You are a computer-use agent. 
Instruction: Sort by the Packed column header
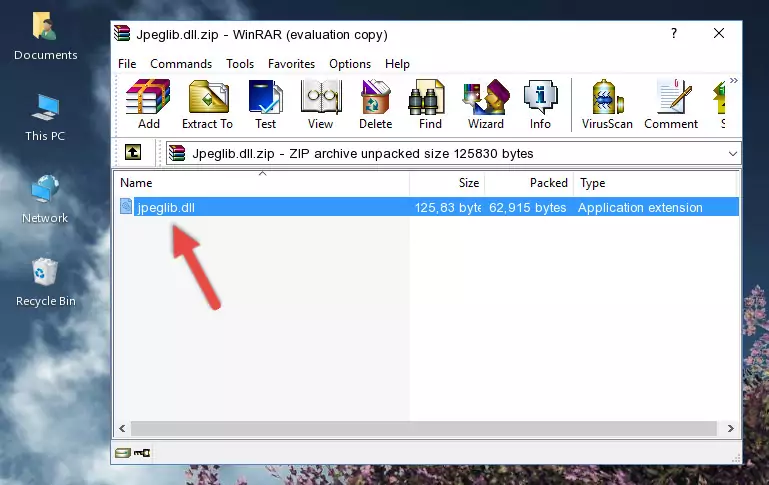529,183
